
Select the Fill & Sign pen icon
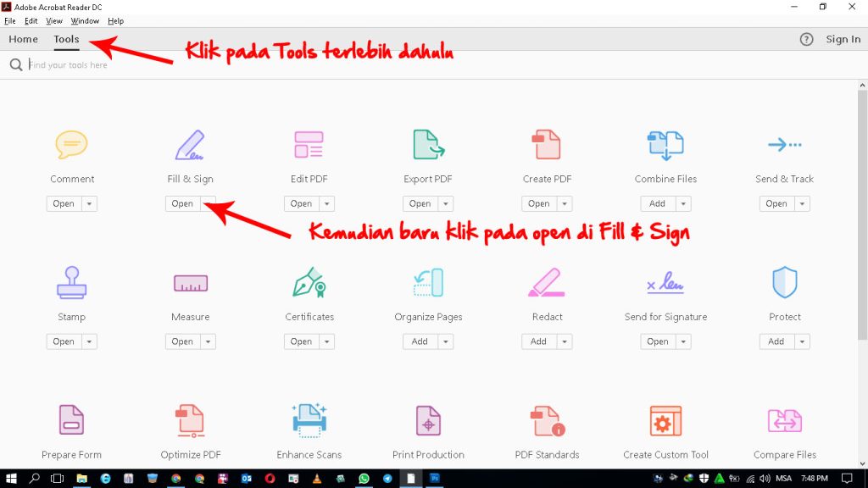190,144
